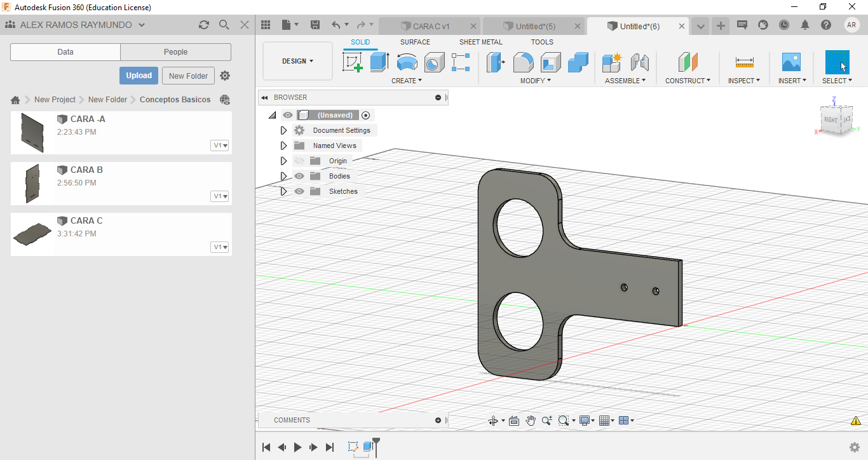Viewport: 868px width, 460px height.
Task: Expand the Document Settings tree node
Action: pyautogui.click(x=284, y=130)
